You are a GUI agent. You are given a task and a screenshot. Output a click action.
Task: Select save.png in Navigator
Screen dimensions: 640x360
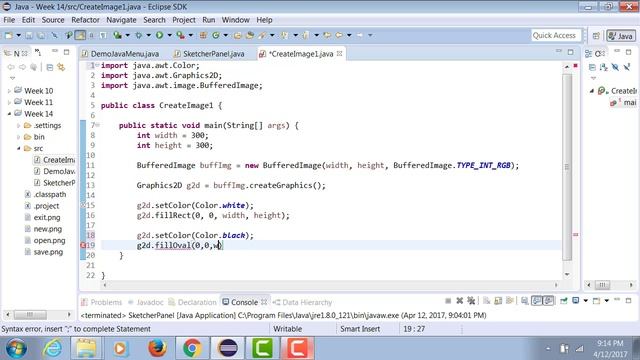43,252
